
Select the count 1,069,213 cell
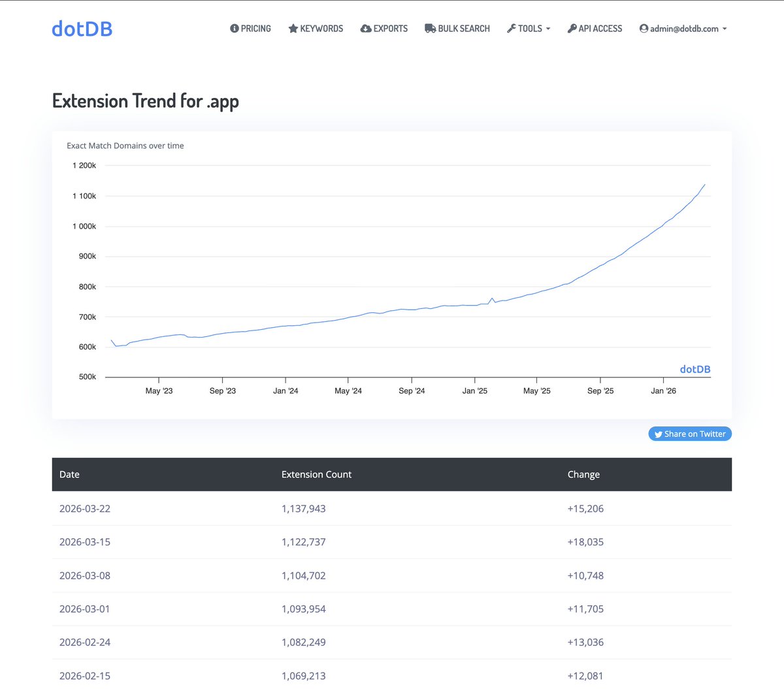point(304,676)
